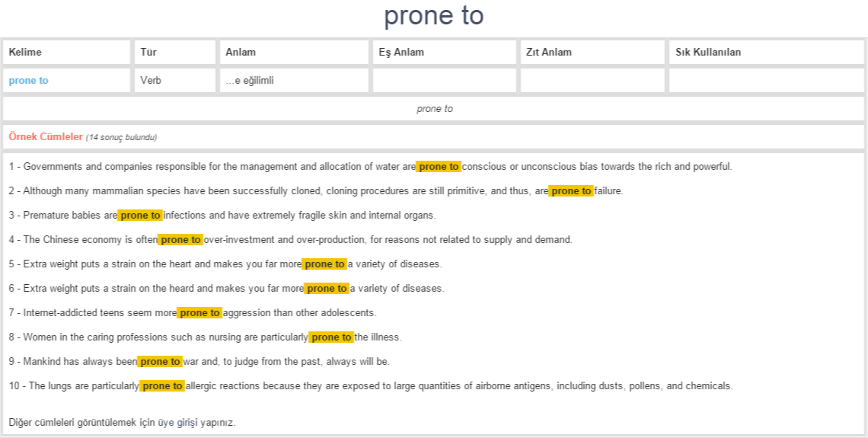Select the "…e eğilimli" meaning cell
This screenshot has height=438, width=868.
[249, 81]
